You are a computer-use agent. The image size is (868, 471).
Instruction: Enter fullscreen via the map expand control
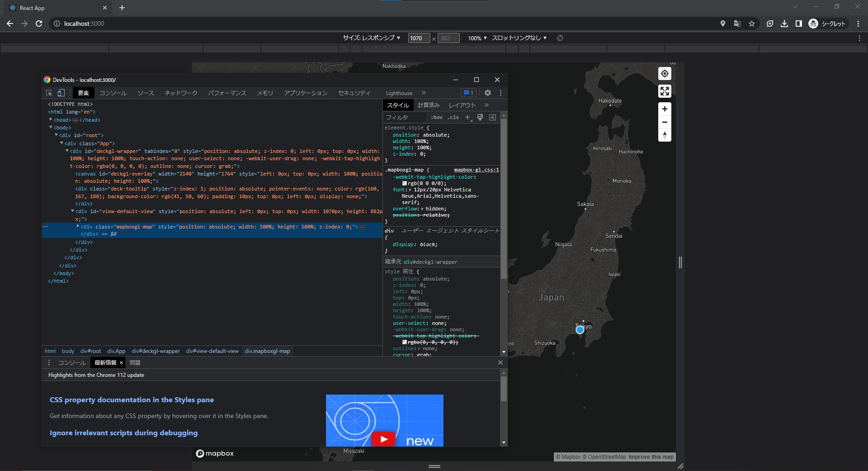click(664, 91)
